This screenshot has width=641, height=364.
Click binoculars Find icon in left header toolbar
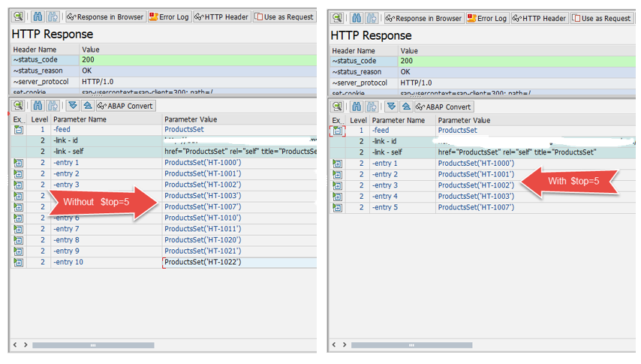[x=38, y=17]
